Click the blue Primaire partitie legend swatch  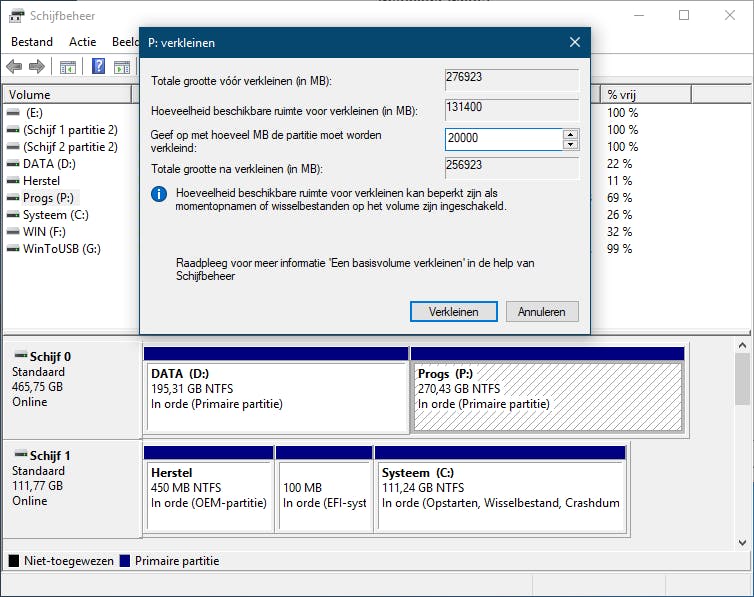pyautogui.click(x=125, y=561)
